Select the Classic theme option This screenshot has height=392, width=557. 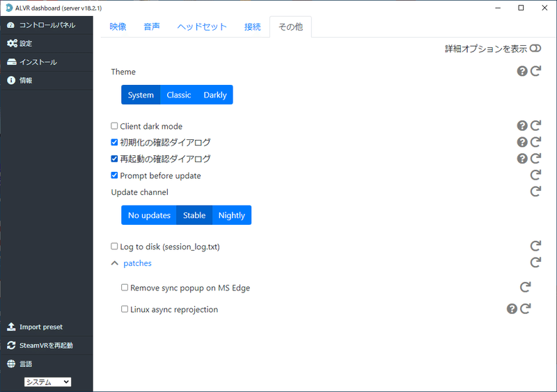179,95
